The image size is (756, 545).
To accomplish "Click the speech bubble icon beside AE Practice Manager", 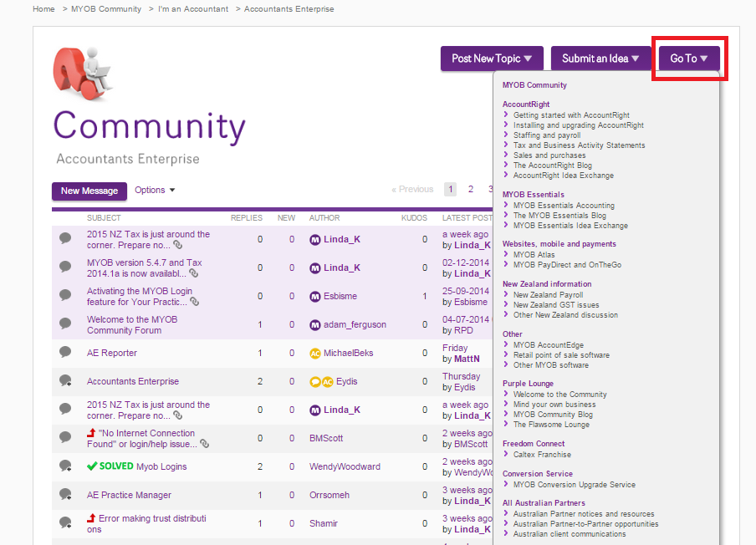I will click(x=65, y=495).
